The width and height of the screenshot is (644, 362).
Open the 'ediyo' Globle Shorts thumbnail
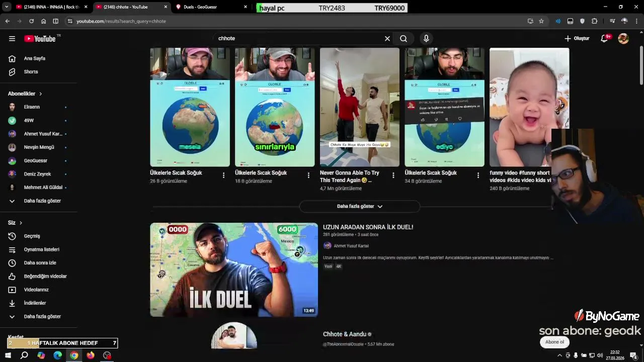tap(445, 107)
